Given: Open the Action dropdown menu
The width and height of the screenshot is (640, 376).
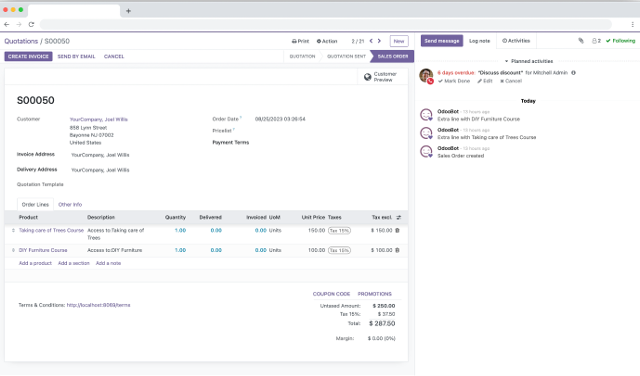Looking at the screenshot, I should pos(327,41).
